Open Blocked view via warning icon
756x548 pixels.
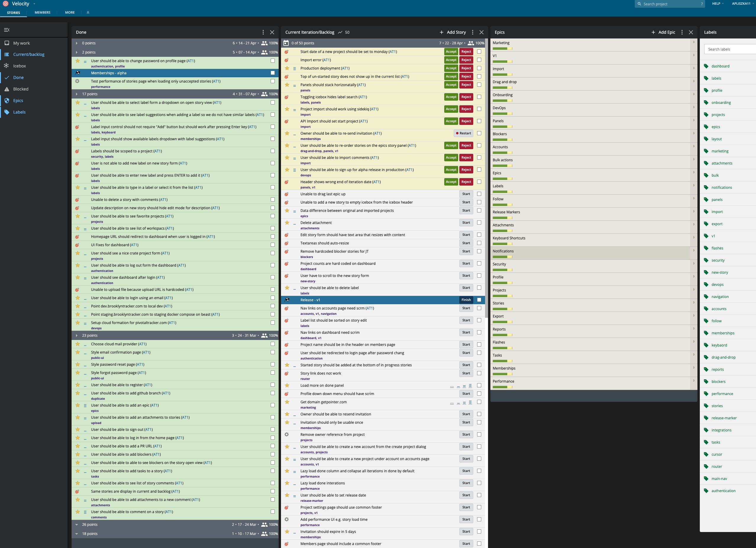pyautogui.click(x=7, y=89)
